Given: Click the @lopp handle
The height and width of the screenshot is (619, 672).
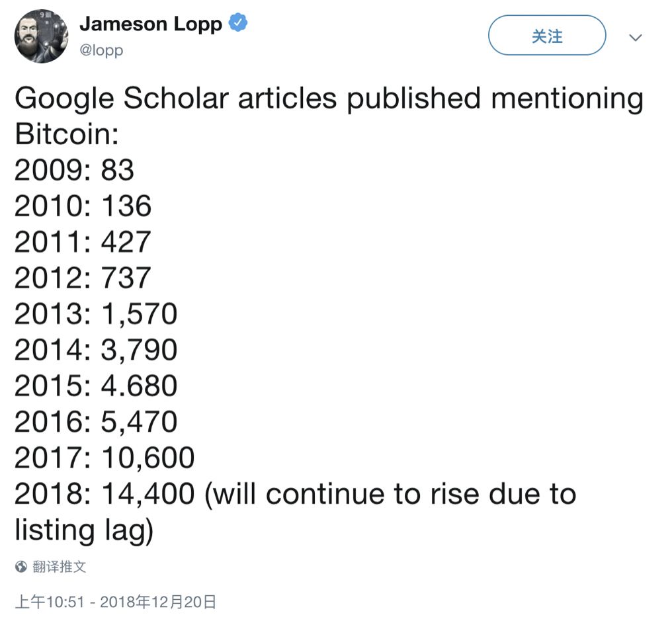Looking at the screenshot, I should coord(101,50).
